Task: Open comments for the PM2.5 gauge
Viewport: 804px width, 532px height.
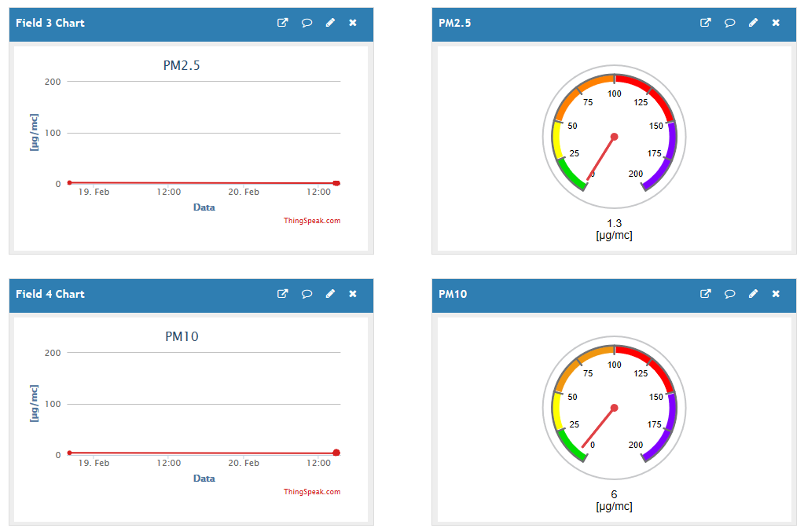Action: [729, 23]
